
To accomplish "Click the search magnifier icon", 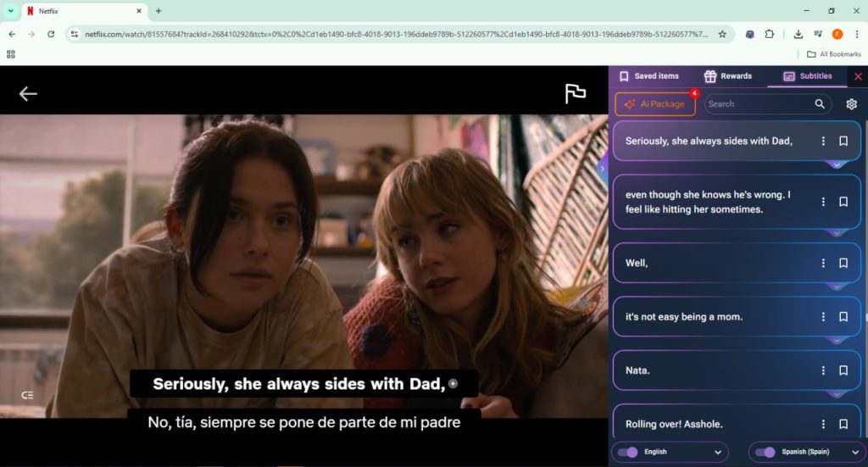I will point(820,104).
